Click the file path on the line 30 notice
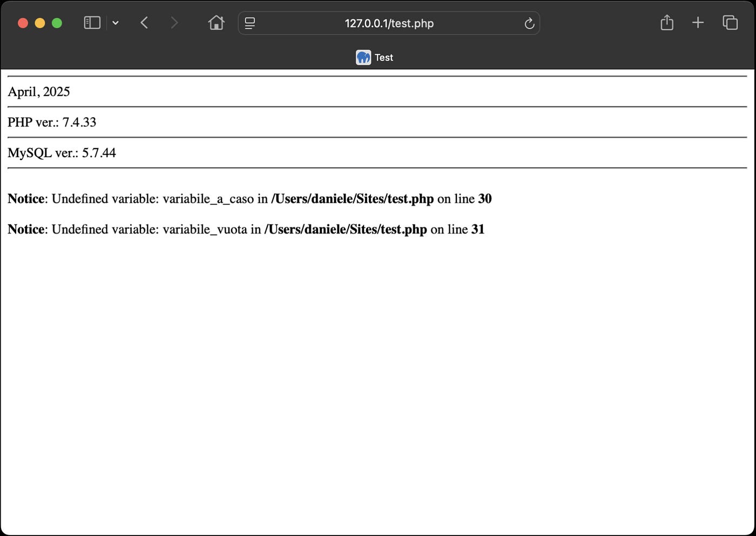Viewport: 756px width, 536px height. 353,199
